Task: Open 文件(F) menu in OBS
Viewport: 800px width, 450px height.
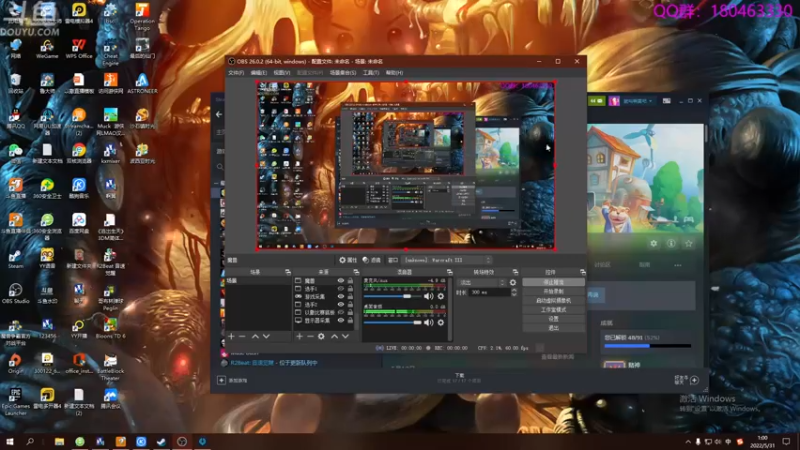Action: (236, 73)
